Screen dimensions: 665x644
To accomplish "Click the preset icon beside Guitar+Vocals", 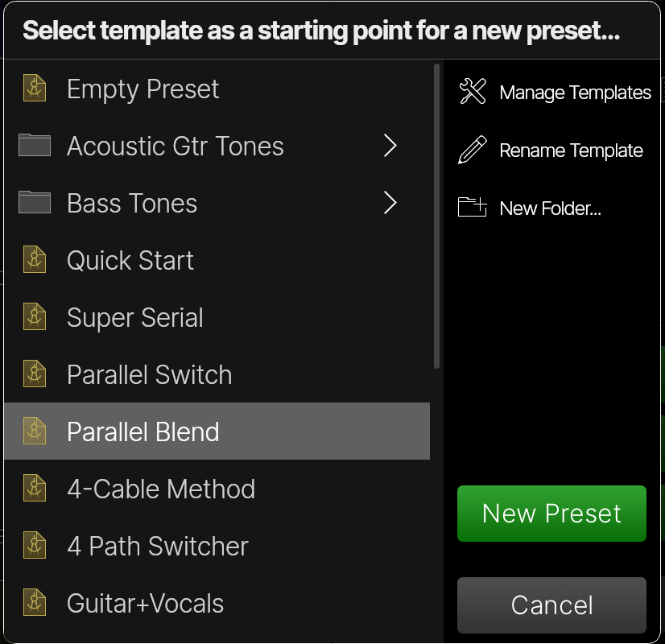I will (x=35, y=603).
